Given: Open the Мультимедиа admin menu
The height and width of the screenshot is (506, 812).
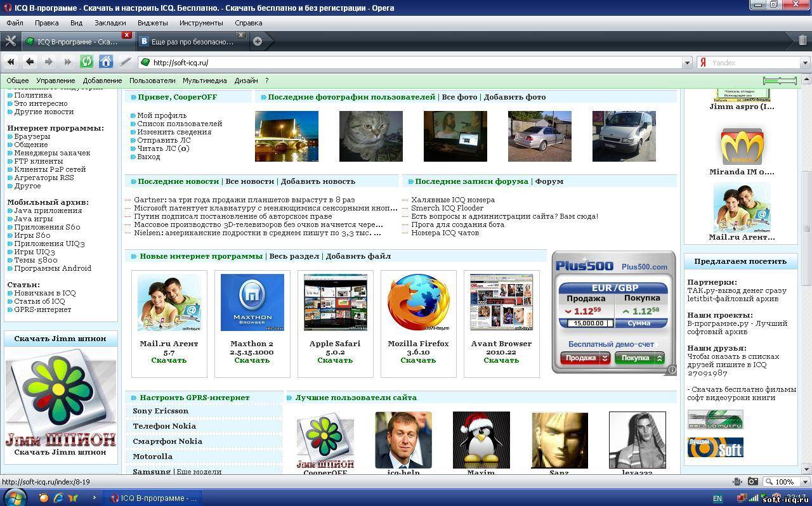Looking at the screenshot, I should coord(204,81).
